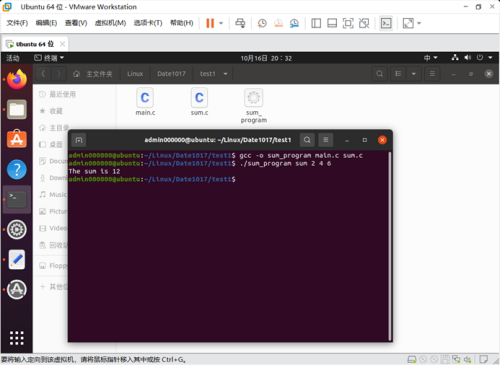This screenshot has width=500, height=365.
Task: Click the VMware pause virtual machine button
Action: tap(210, 23)
